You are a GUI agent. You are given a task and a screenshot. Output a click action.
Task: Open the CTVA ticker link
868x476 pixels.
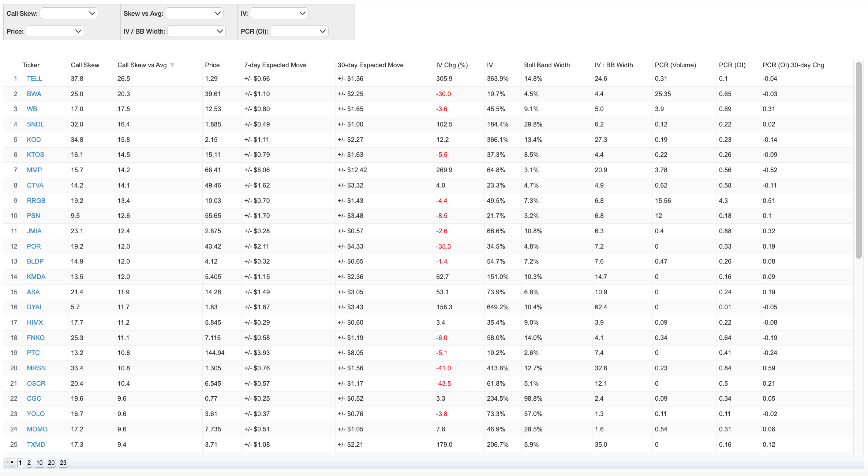pos(35,185)
